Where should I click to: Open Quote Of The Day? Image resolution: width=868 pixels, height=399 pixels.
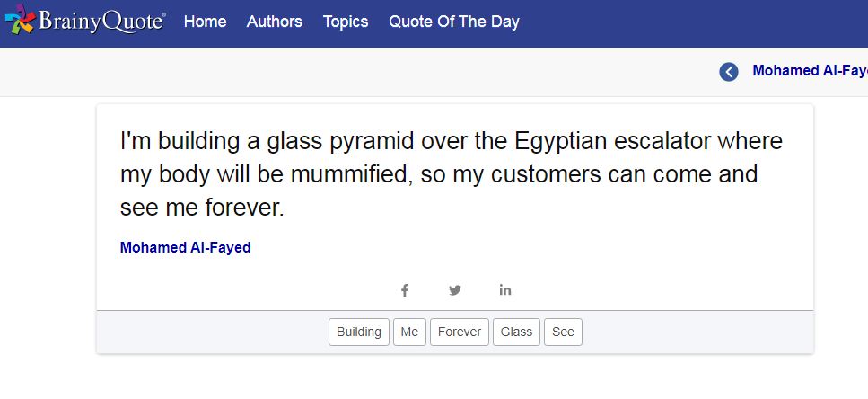[453, 22]
